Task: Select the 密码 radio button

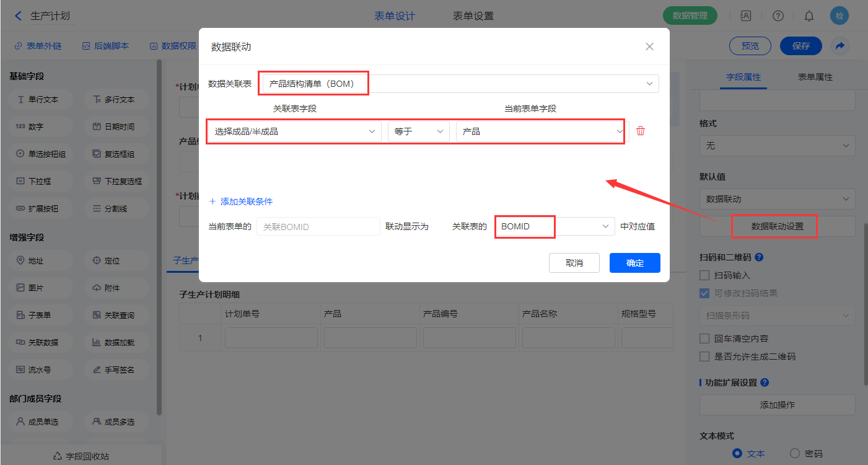Action: [796, 453]
